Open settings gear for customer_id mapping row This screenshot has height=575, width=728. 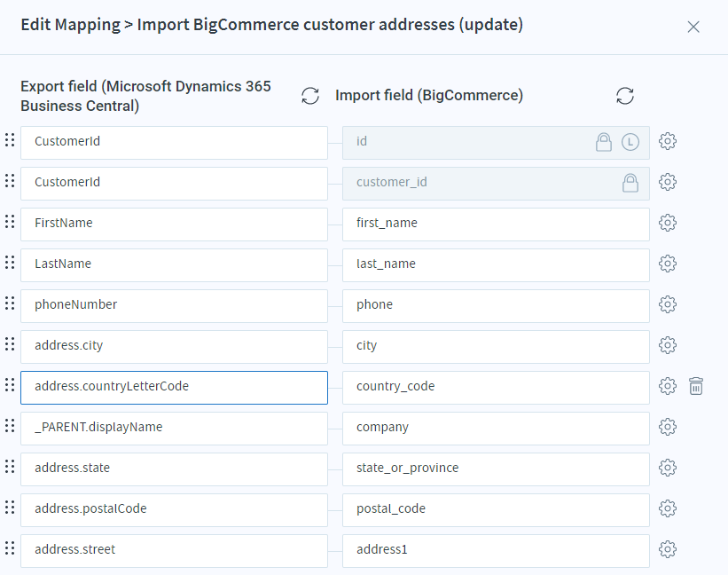[x=667, y=182]
